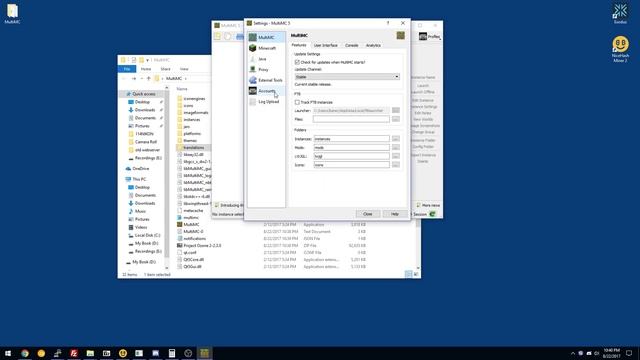Click the Close button in Settings dialog
The height and width of the screenshot is (360, 640).
pyautogui.click(x=367, y=214)
